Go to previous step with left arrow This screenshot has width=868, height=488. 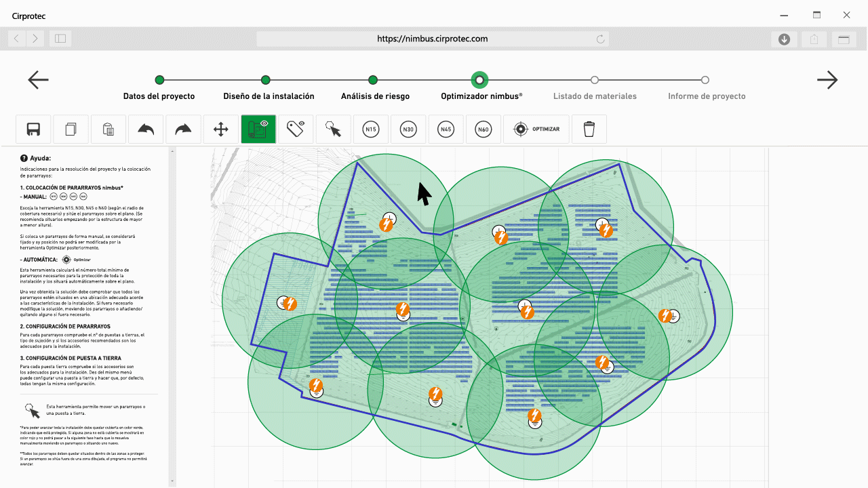38,80
